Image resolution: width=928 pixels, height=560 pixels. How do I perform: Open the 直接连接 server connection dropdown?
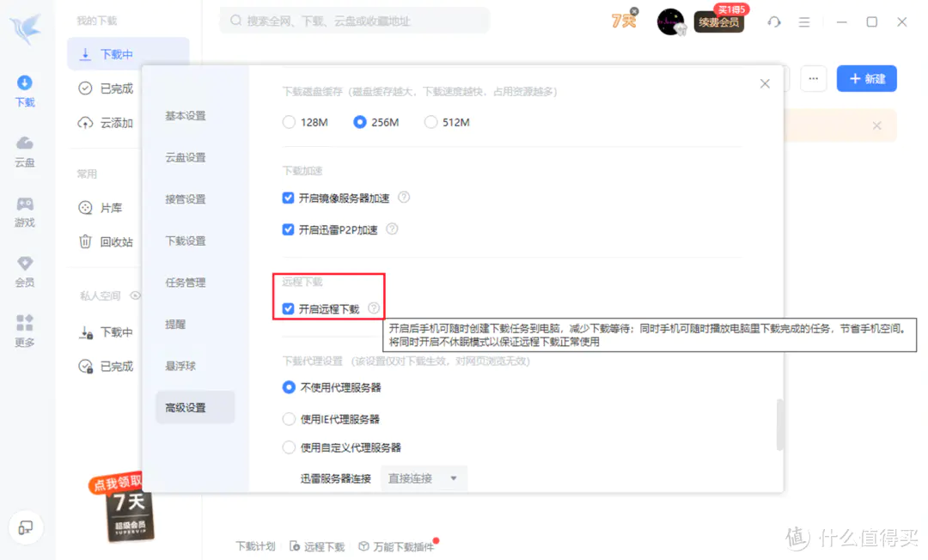[424, 478]
